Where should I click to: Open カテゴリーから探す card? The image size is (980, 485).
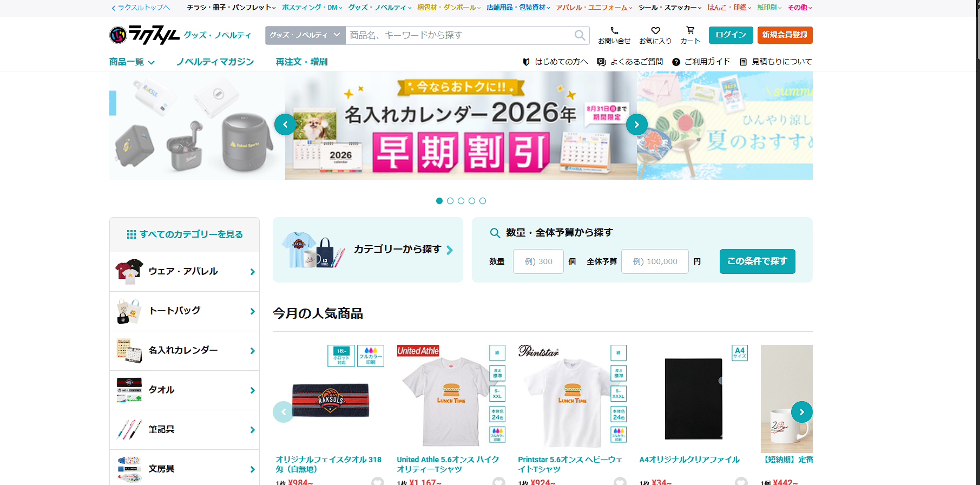point(368,250)
